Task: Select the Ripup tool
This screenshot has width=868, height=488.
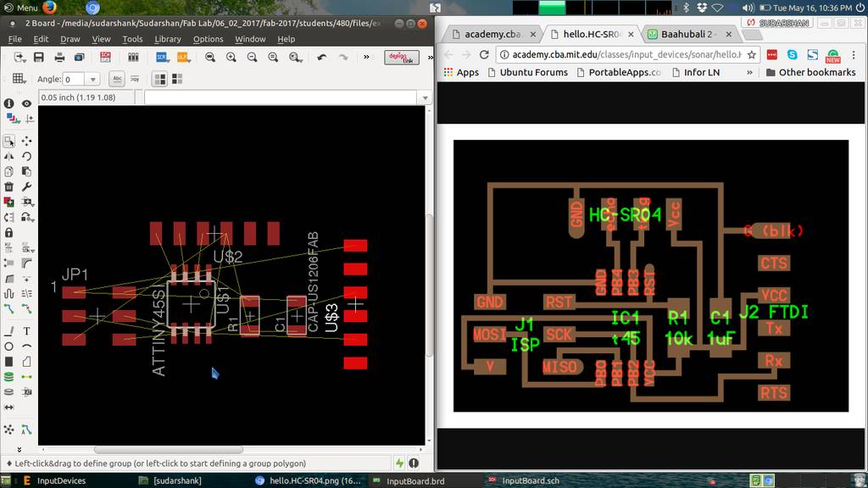Action: click(x=26, y=308)
